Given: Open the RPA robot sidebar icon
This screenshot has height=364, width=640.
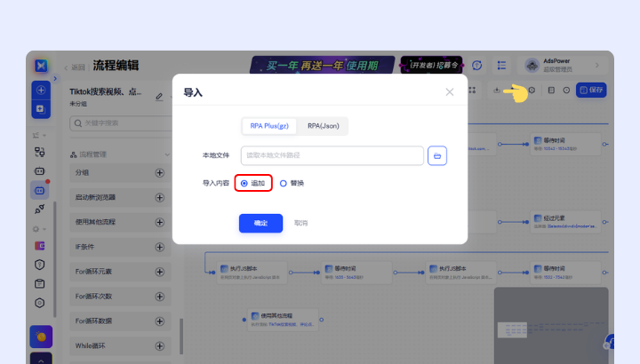Looking at the screenshot, I should (40, 190).
